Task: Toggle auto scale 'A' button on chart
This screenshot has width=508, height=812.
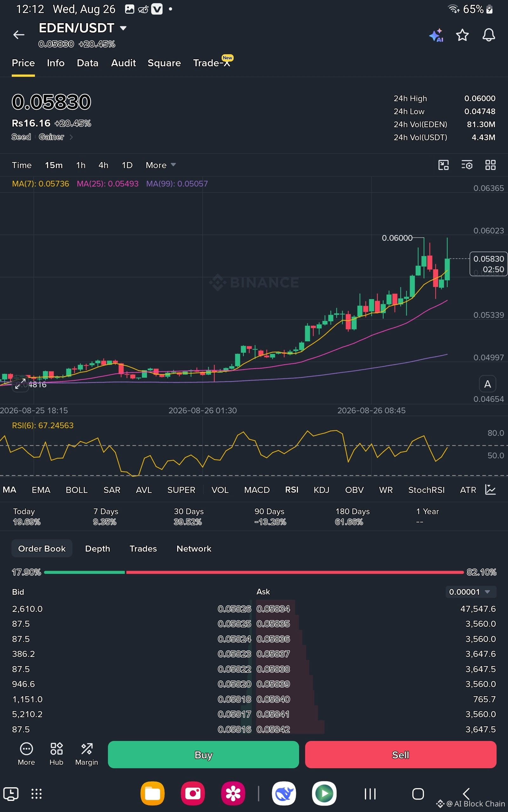Action: pos(487,384)
